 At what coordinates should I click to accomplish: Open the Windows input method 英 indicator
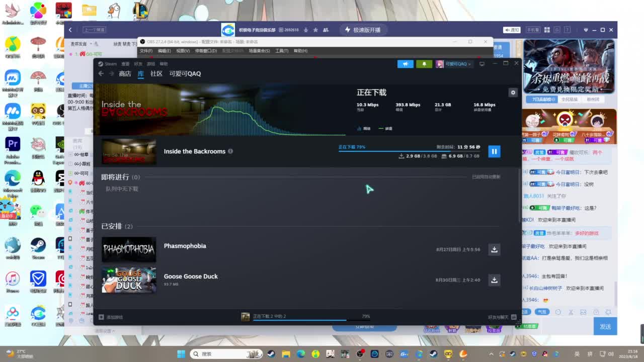pyautogui.click(x=577, y=354)
